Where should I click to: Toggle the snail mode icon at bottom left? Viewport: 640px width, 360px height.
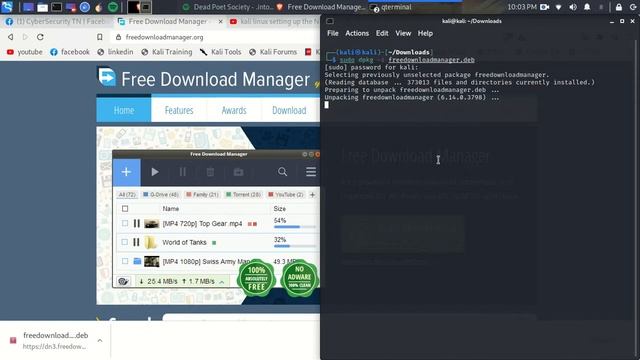click(123, 281)
